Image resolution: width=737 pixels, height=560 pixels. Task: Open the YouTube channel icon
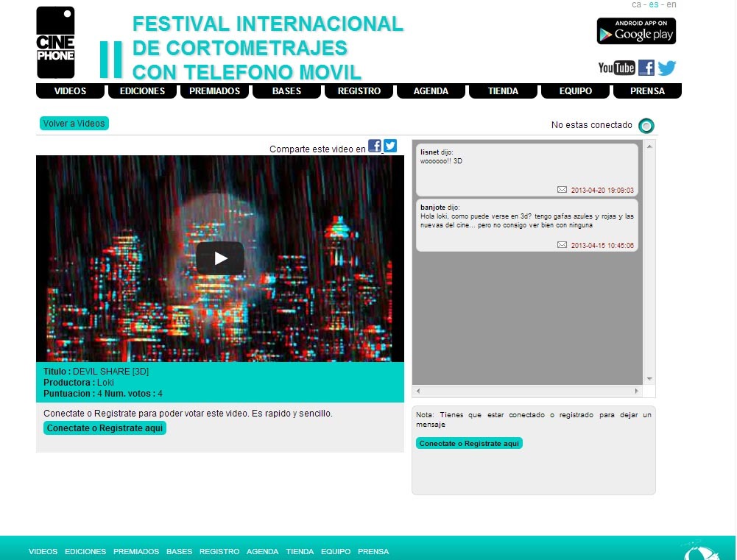616,68
